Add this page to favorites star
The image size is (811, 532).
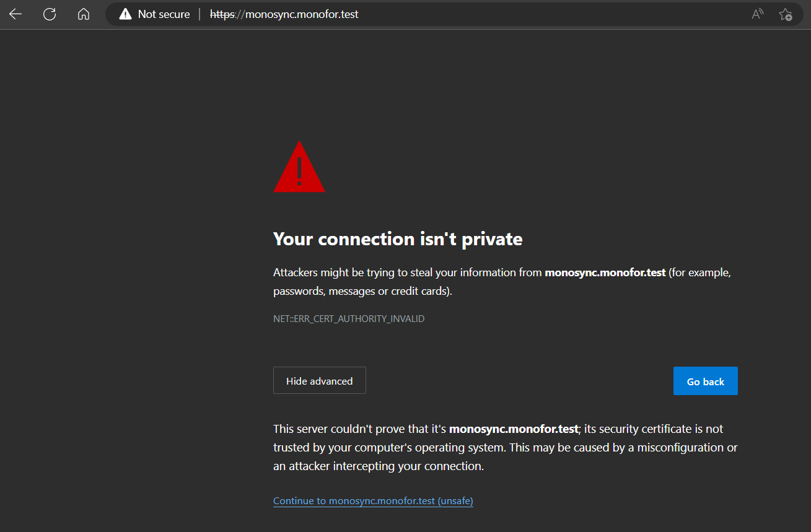pos(785,14)
